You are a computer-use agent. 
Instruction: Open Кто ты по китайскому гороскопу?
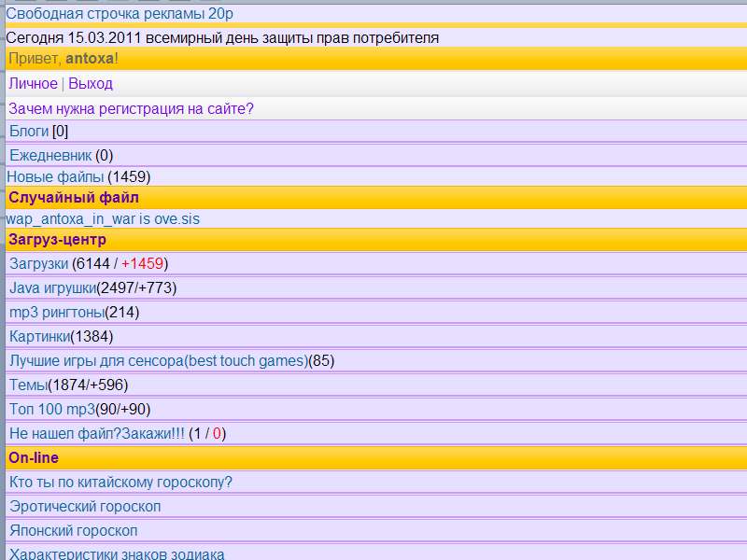click(x=120, y=482)
